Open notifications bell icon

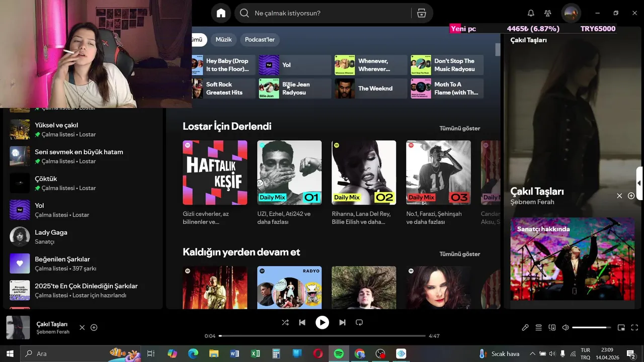(x=531, y=13)
